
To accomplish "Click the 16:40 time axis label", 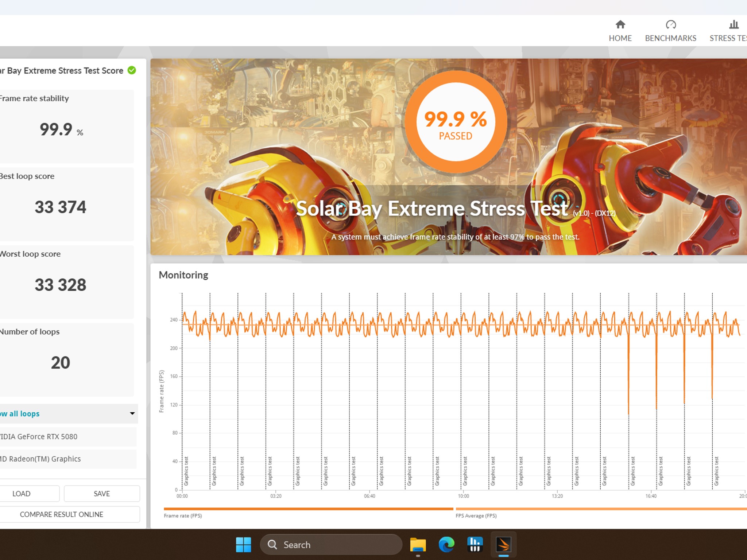I will coord(651,496).
